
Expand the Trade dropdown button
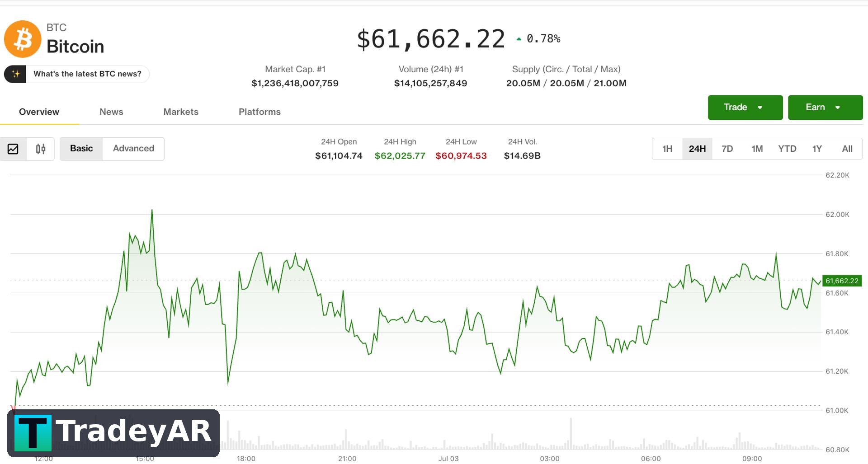tap(745, 108)
